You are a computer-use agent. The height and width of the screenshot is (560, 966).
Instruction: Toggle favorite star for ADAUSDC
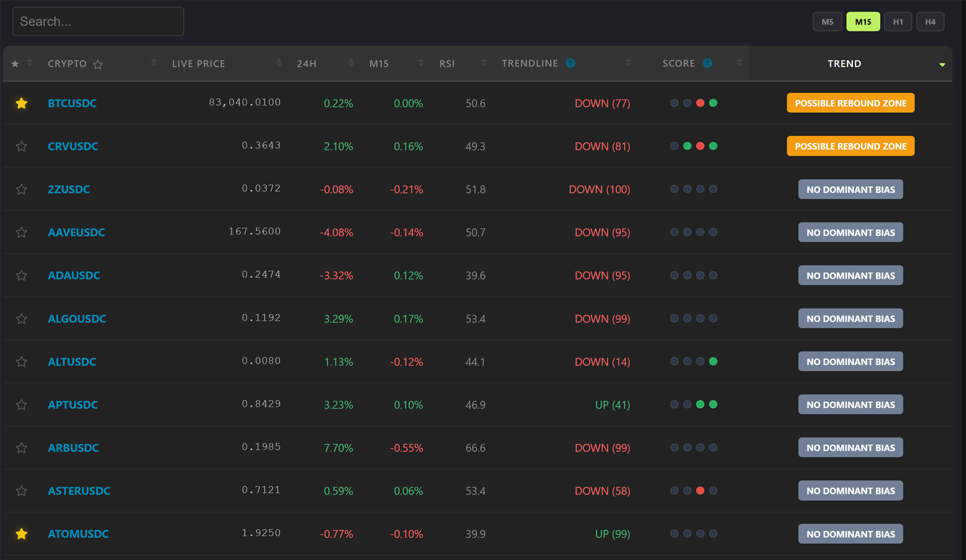[x=22, y=275]
